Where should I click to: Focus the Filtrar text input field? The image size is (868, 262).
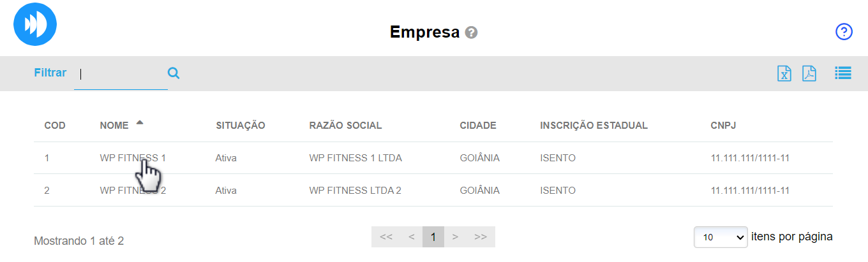(x=120, y=74)
